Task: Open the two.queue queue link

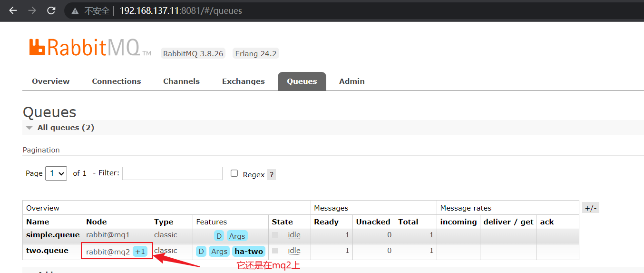Action: point(47,251)
